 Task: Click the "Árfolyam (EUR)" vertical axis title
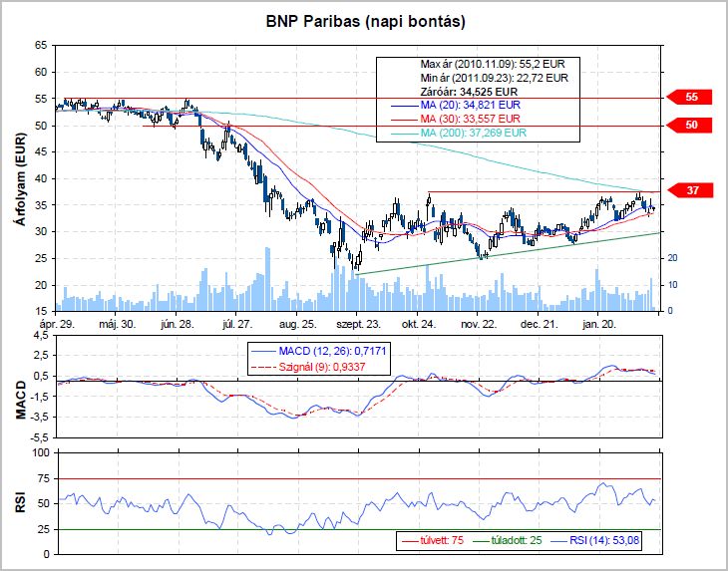pos(20,179)
